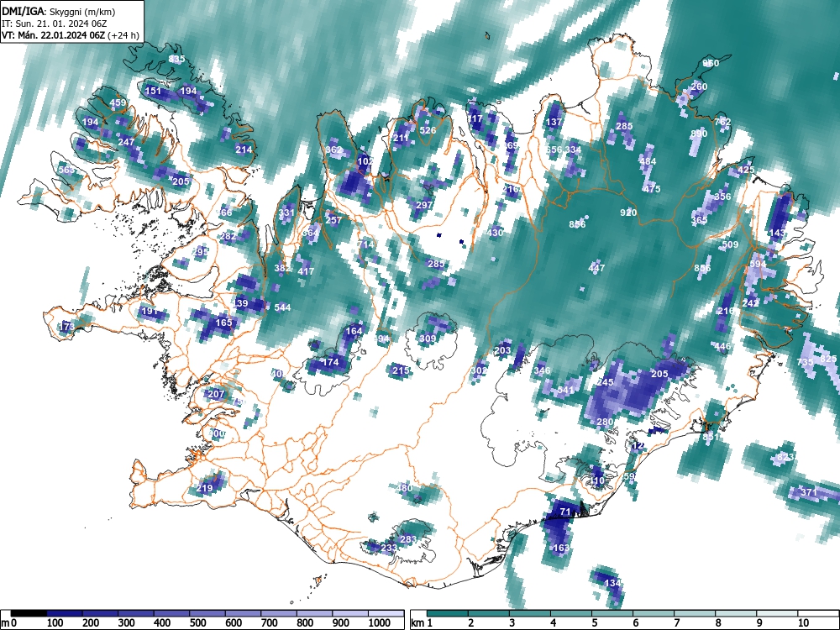Click the visibility value '260'
The width and height of the screenshot is (840, 630).
[x=699, y=87]
